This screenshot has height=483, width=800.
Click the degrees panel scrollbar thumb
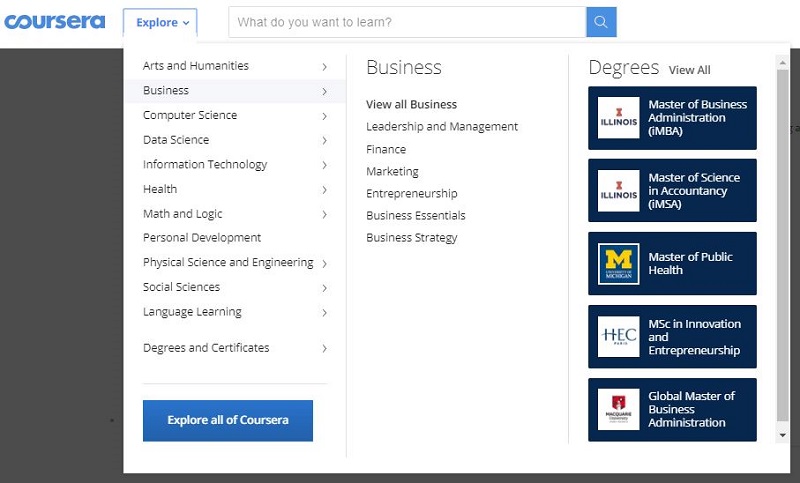[x=783, y=245]
